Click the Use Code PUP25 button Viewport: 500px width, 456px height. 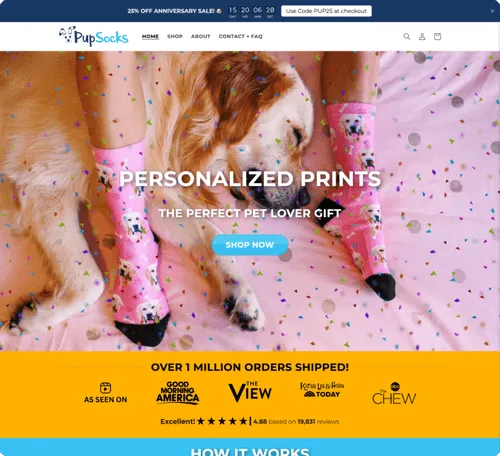pos(326,11)
